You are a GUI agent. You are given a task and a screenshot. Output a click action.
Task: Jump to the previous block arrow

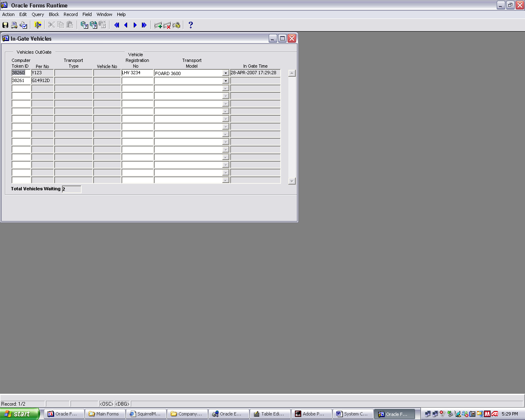[117, 25]
